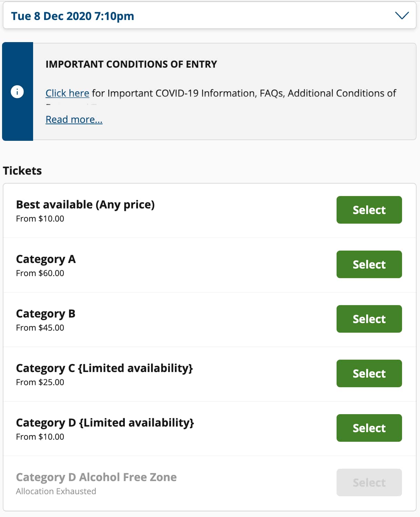This screenshot has width=420, height=517.
Task: Click the "Category C {Limited availability}" title
Action: coord(104,368)
